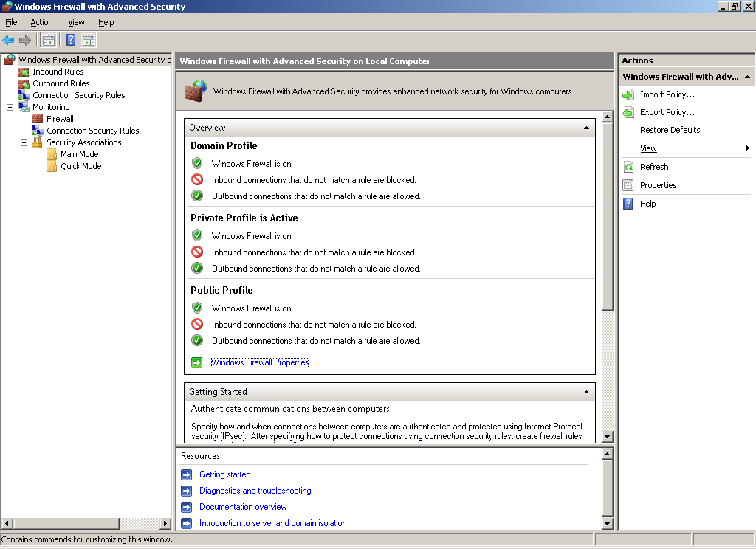
Task: Select Connection Security Rules under Monitoring
Action: click(x=92, y=131)
